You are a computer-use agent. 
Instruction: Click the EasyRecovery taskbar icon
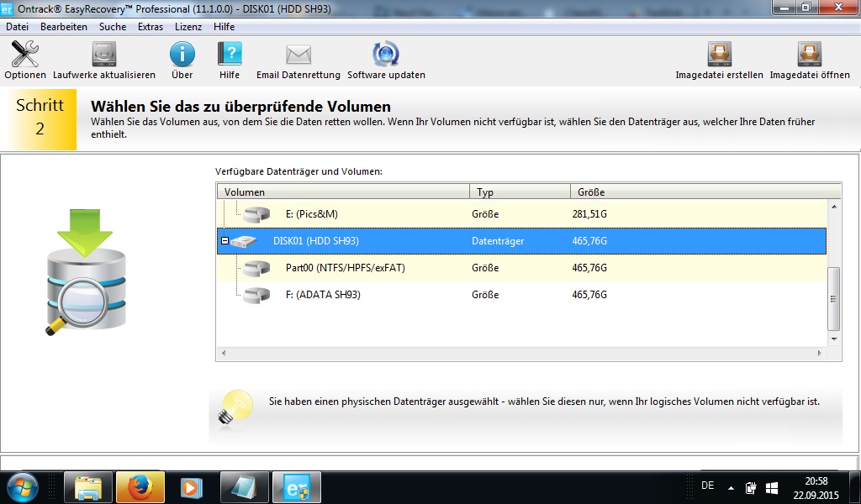pos(297,487)
